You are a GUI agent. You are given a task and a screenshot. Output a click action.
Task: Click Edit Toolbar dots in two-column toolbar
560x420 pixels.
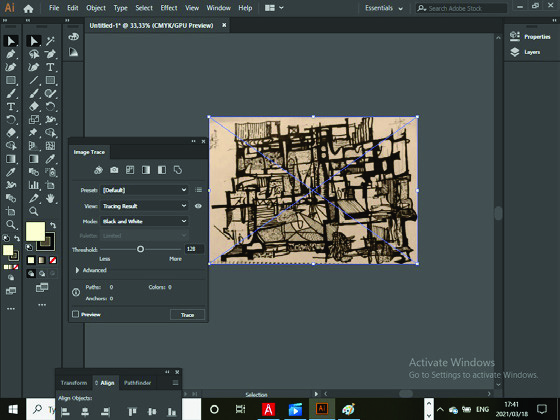click(42, 305)
